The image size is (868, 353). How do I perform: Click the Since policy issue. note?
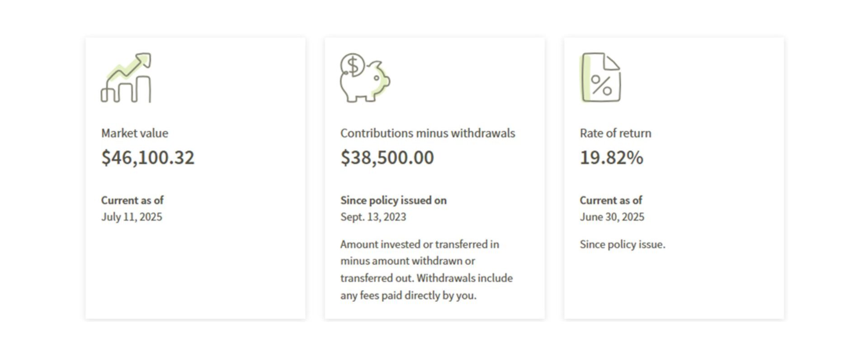click(623, 244)
